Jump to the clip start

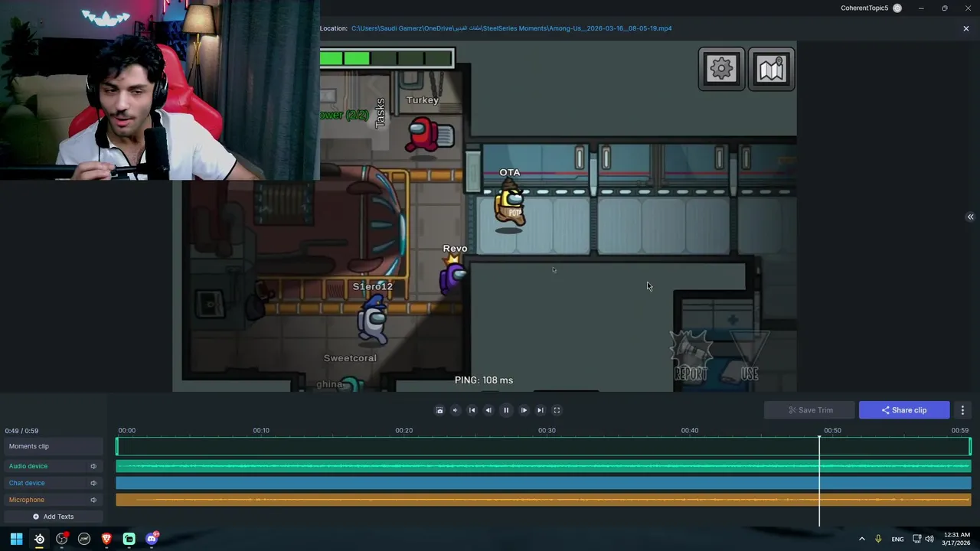pyautogui.click(x=472, y=410)
